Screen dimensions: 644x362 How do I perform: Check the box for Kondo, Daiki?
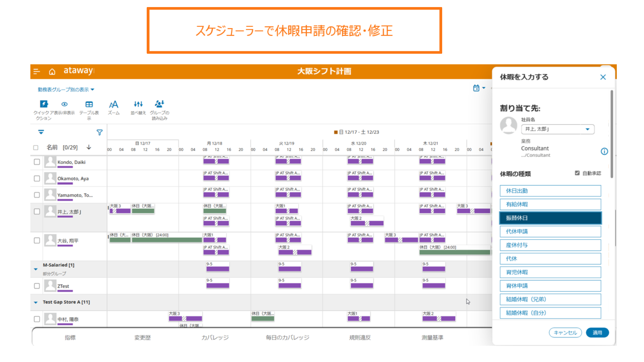(x=37, y=162)
